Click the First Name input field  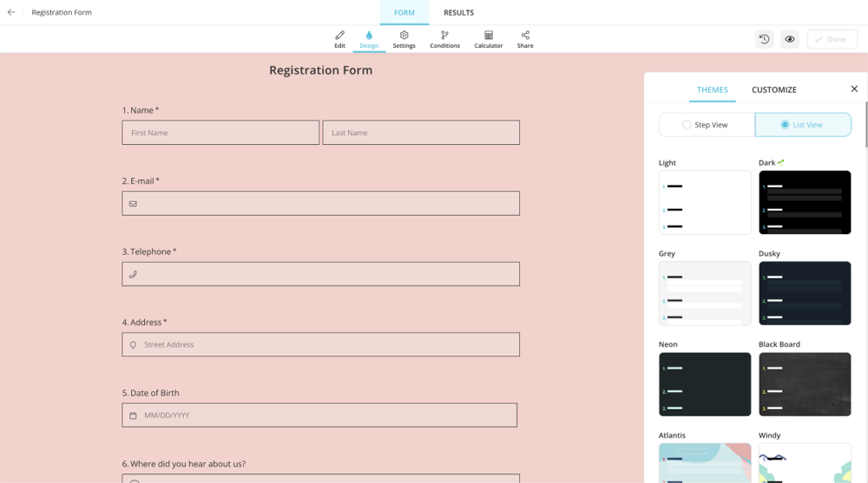[x=220, y=133]
